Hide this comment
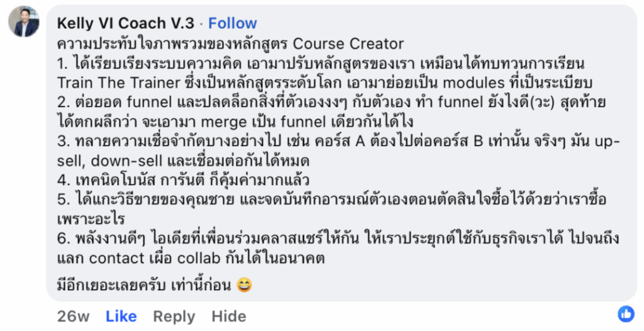 coord(228,316)
